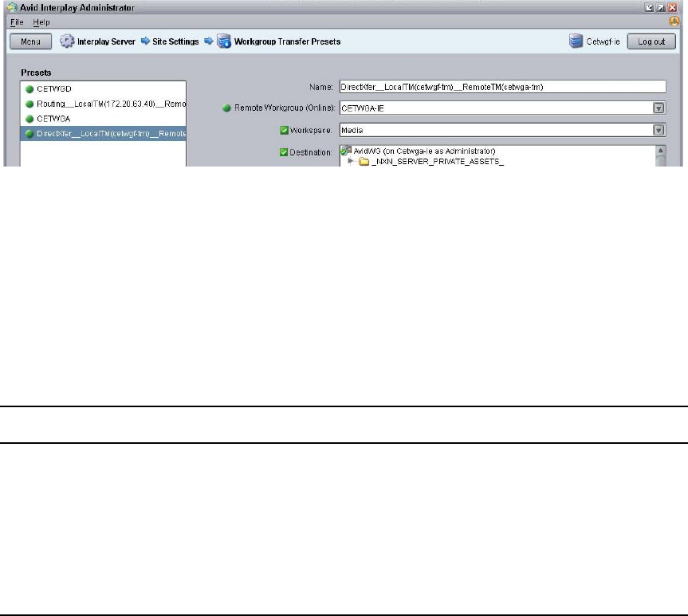Select the CETWGA preset
The height and width of the screenshot is (616, 688).
coord(103,119)
